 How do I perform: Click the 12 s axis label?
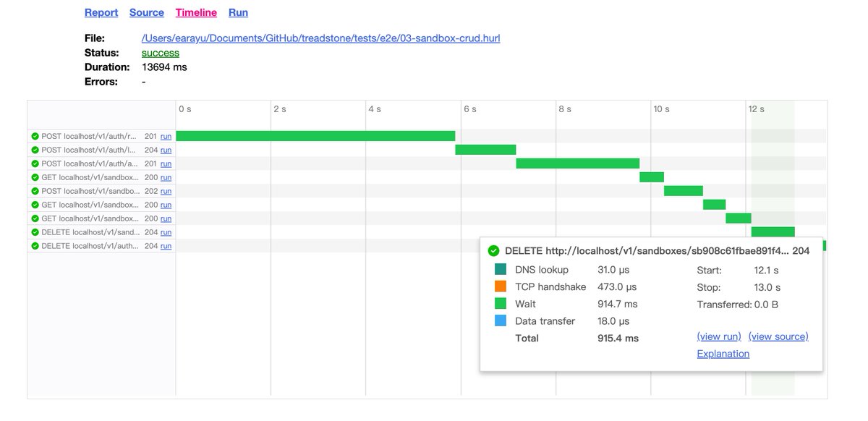click(757, 109)
